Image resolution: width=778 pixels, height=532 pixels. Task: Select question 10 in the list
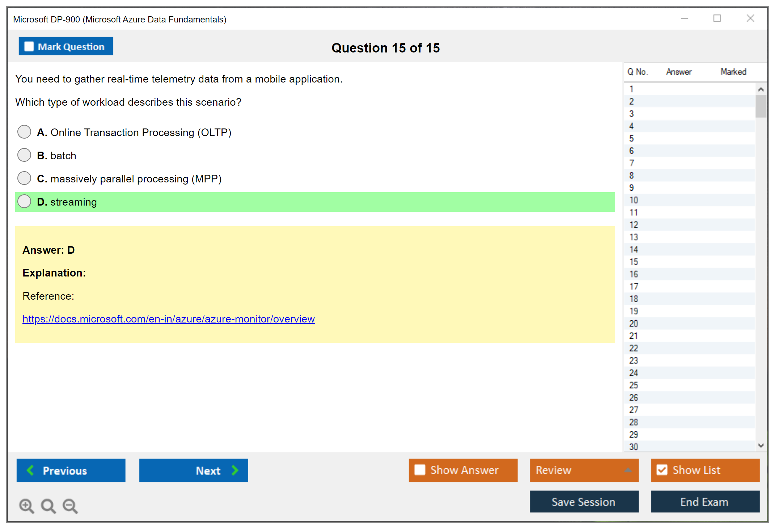pos(634,200)
